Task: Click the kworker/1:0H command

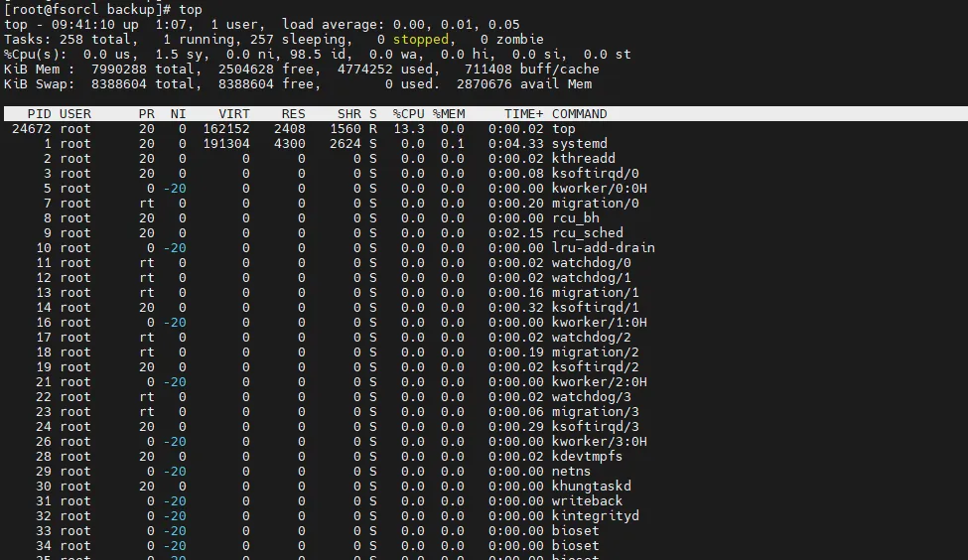Action: (x=600, y=323)
